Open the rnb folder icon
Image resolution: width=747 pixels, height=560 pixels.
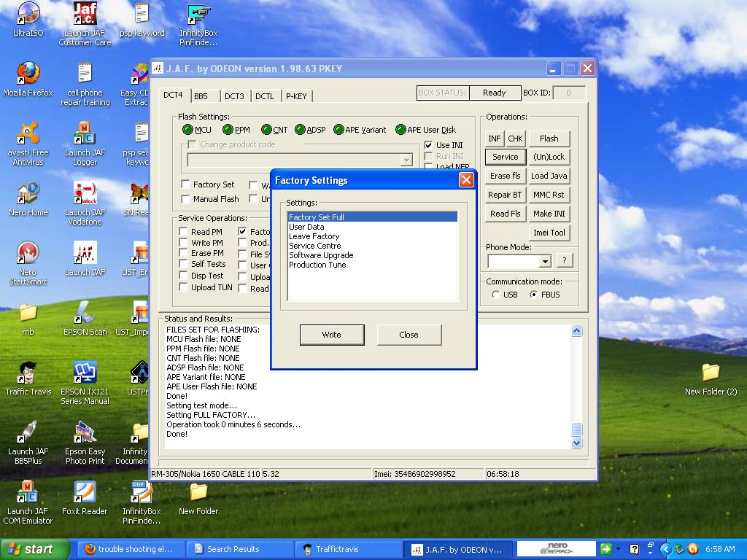click(x=28, y=319)
